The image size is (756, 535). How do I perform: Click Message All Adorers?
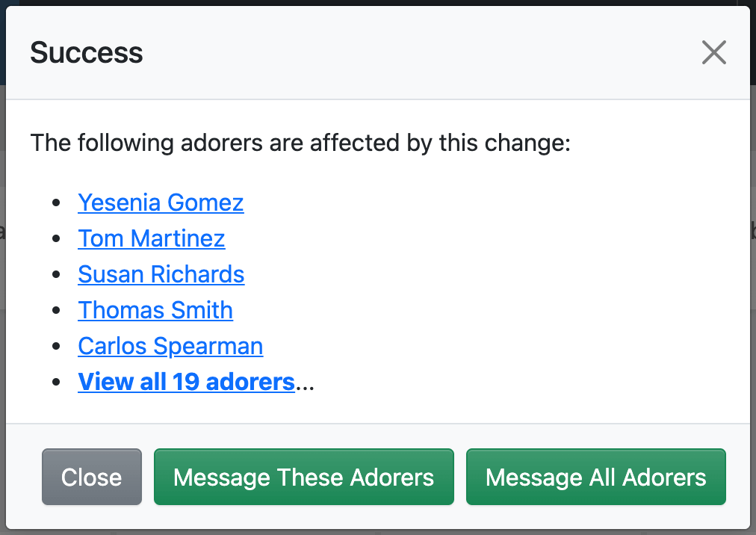click(595, 477)
